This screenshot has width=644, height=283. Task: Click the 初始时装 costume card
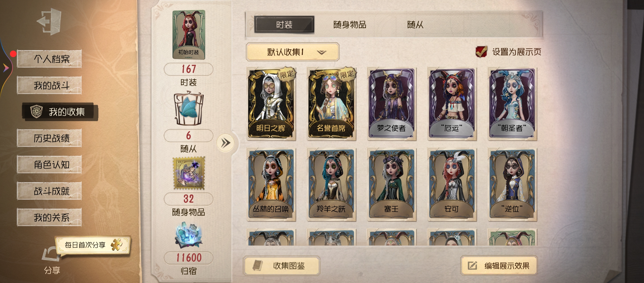click(188, 35)
